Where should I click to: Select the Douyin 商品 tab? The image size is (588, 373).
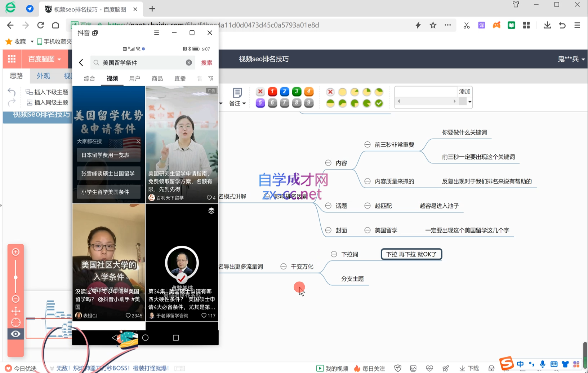click(157, 78)
